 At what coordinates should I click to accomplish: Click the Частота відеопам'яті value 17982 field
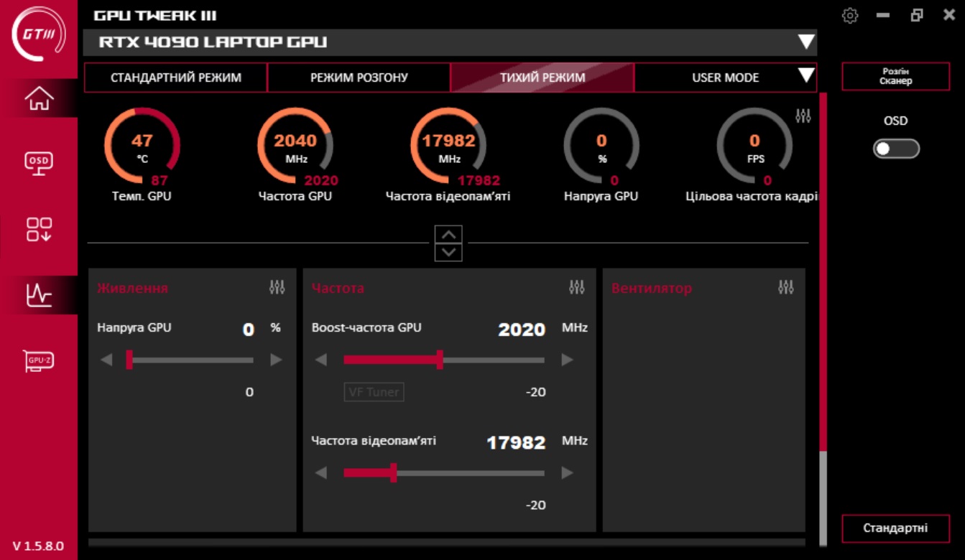[x=516, y=443]
